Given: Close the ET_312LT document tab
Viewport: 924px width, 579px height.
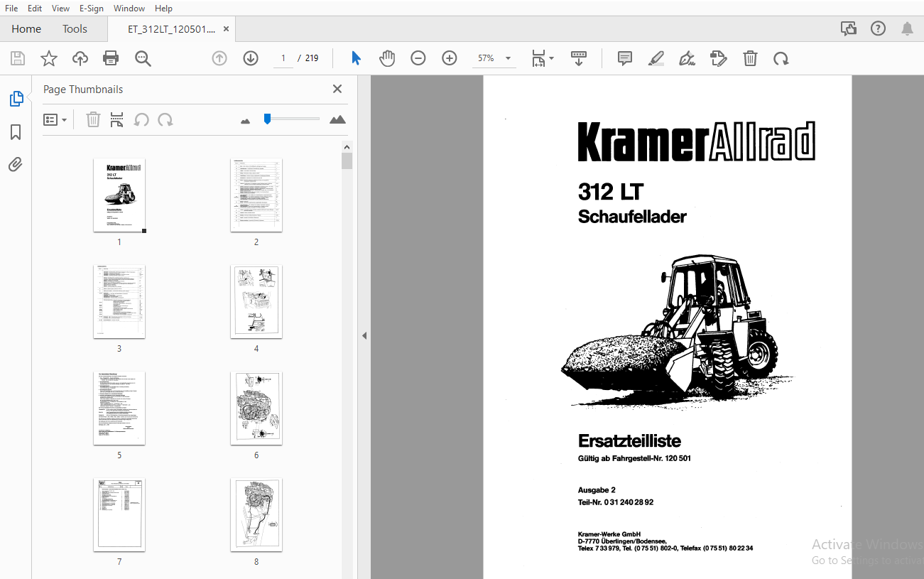Looking at the screenshot, I should [x=226, y=29].
